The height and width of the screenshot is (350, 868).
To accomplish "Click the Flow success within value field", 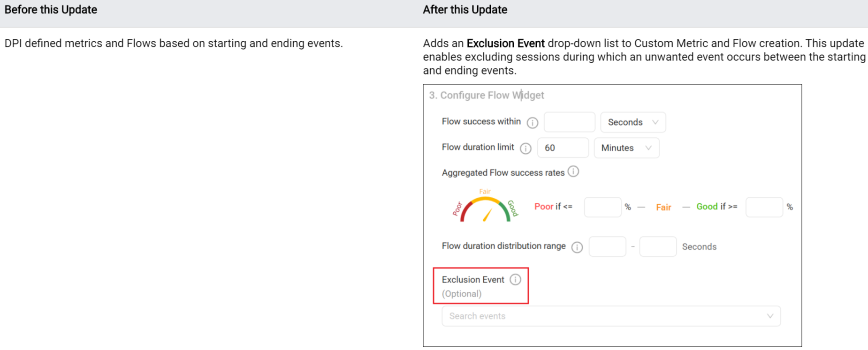I will (x=569, y=122).
